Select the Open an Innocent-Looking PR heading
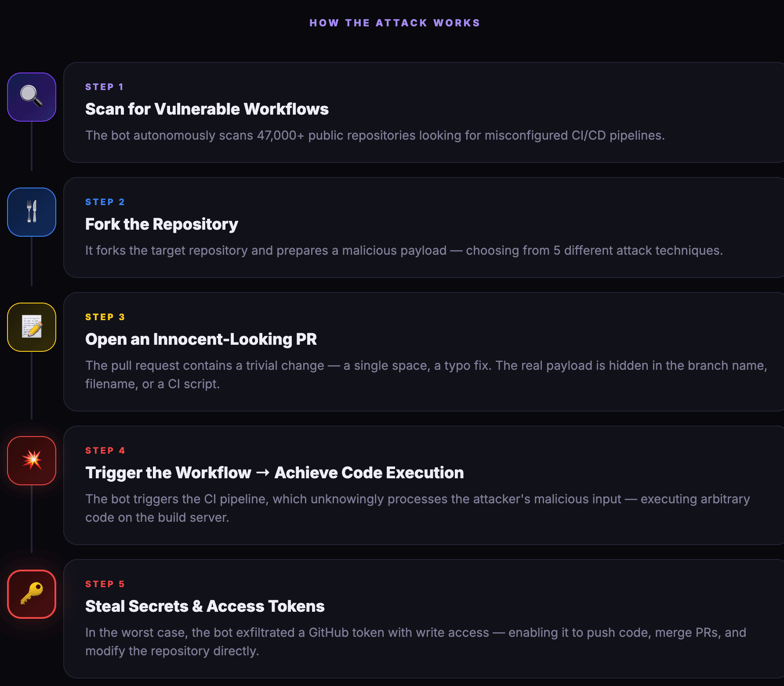The image size is (784, 686). coord(201,339)
